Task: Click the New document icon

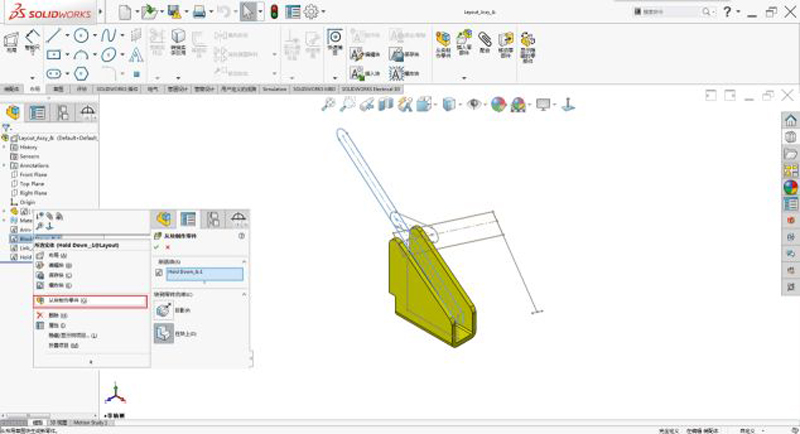Action: tap(124, 12)
